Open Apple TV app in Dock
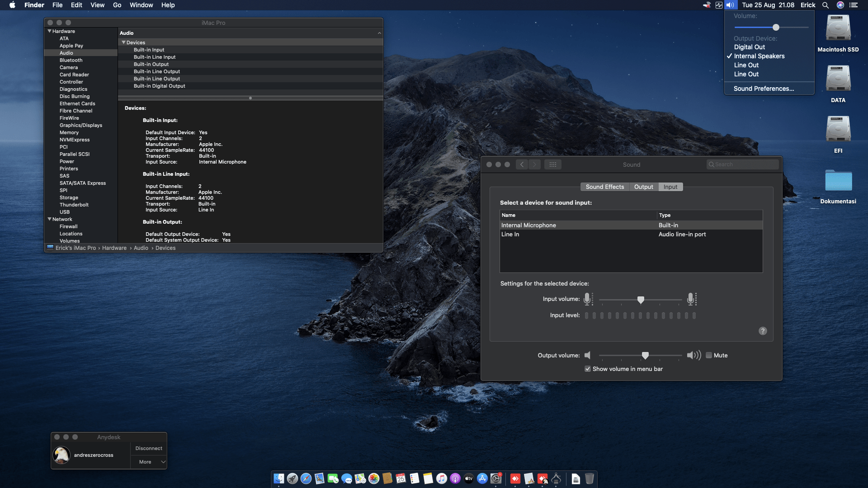868x488 pixels. pos(469,479)
